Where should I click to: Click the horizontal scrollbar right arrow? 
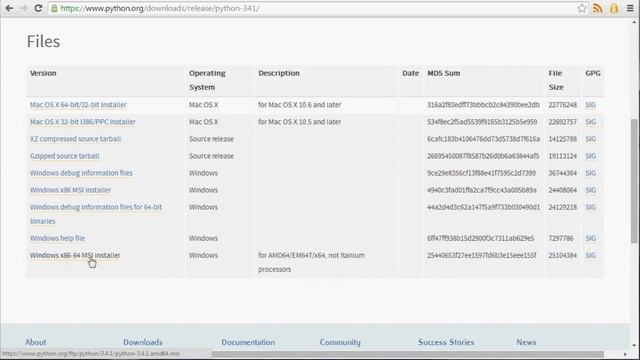pos(625,354)
